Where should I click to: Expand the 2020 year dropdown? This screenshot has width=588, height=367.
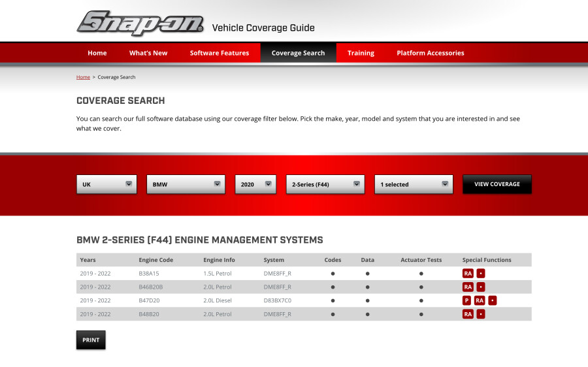[x=255, y=184]
